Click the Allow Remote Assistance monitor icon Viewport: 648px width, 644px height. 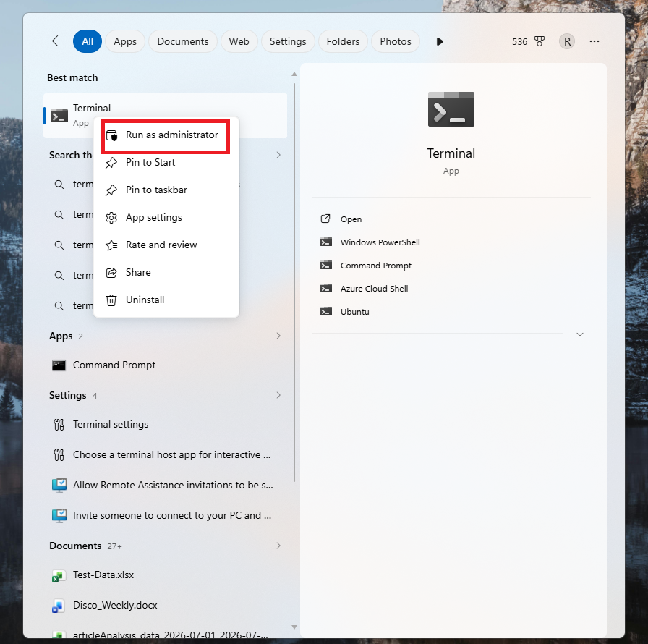coord(59,486)
